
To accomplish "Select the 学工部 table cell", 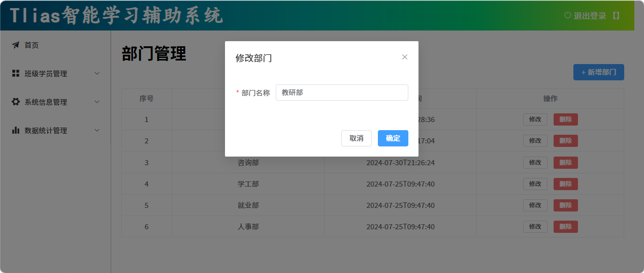I will click(248, 184).
